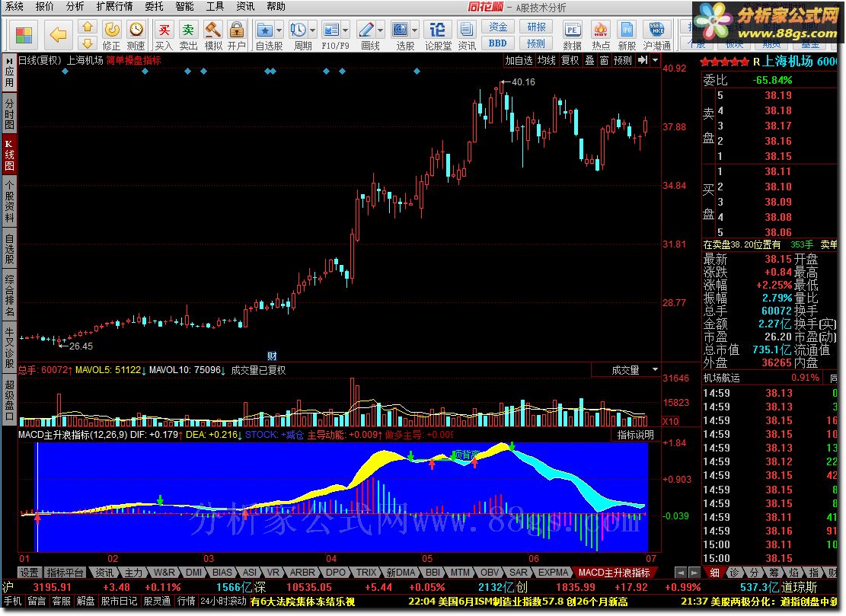Expand the 选股 dropdown arrow
846x616 pixels.
click(x=414, y=30)
